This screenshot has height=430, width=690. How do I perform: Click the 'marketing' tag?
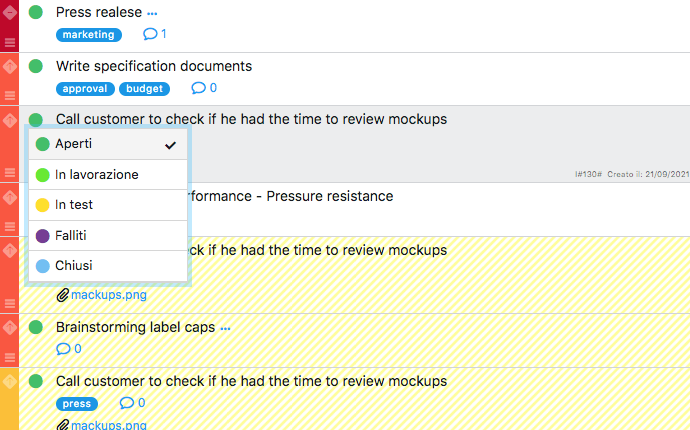(89, 35)
